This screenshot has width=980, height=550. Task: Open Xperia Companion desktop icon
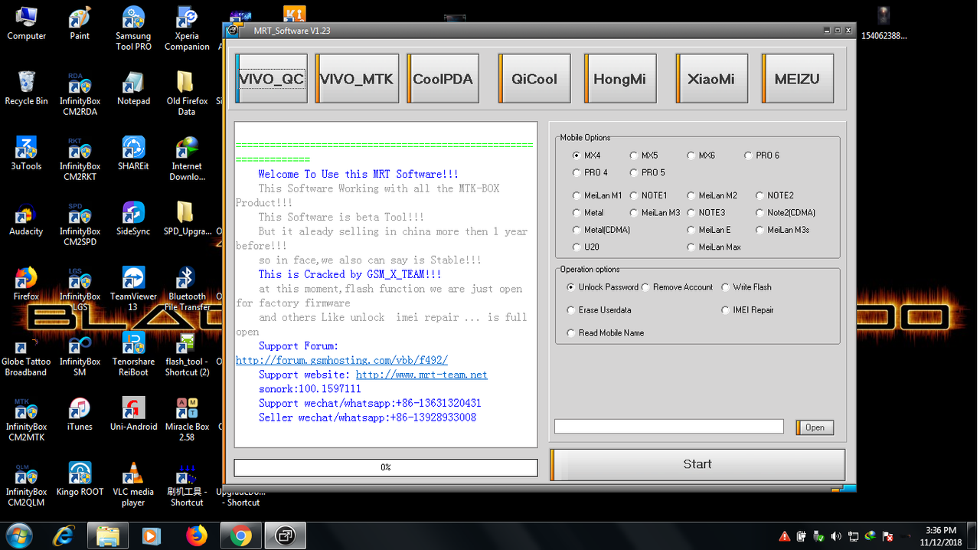(x=187, y=28)
